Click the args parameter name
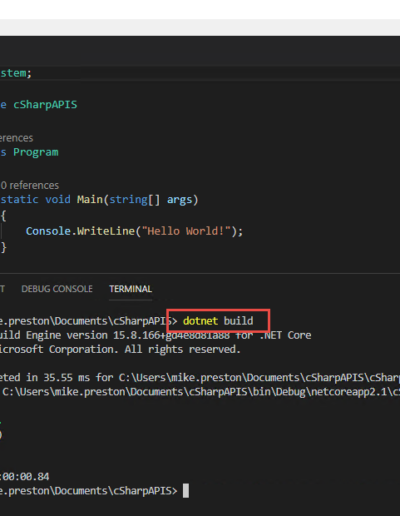Viewport: 400px width, 516px height. coord(179,200)
